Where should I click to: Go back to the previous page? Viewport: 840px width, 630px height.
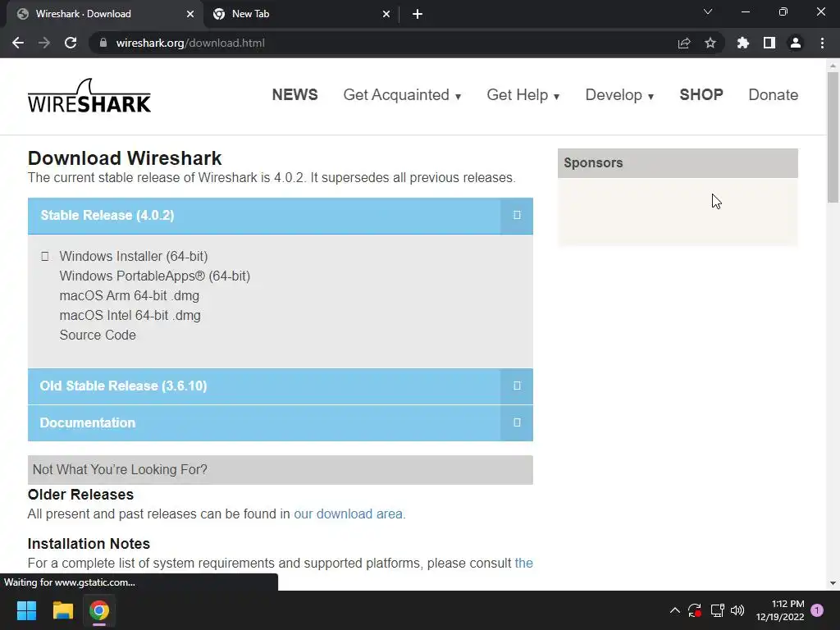[18, 43]
